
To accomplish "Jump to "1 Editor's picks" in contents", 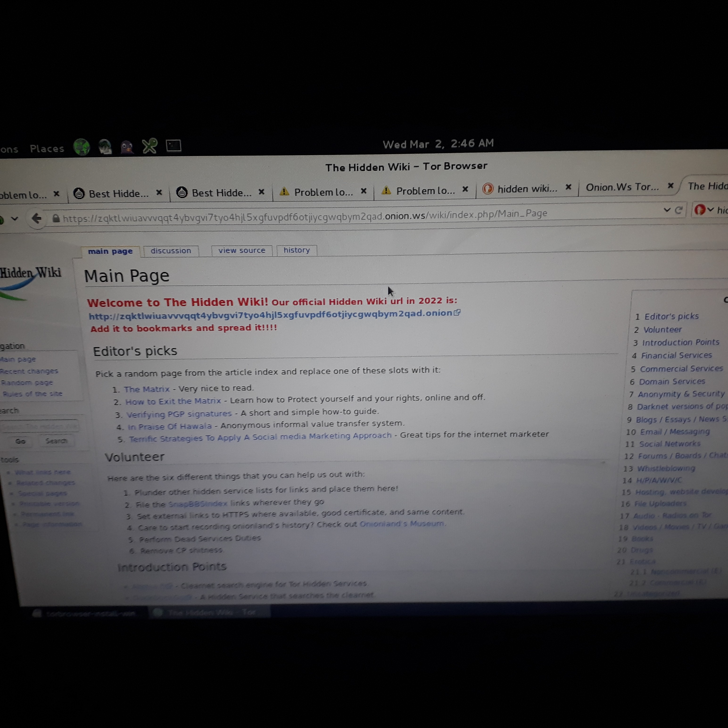I will pos(667,317).
